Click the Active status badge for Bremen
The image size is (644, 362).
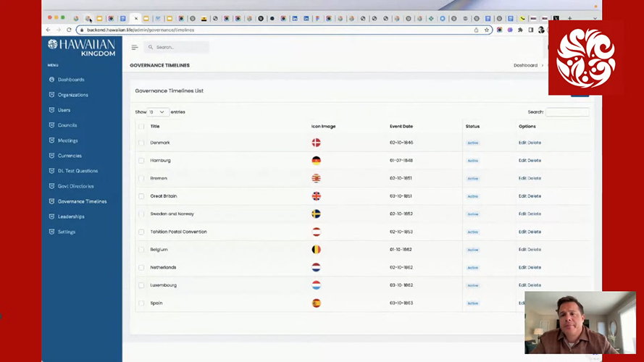473,178
